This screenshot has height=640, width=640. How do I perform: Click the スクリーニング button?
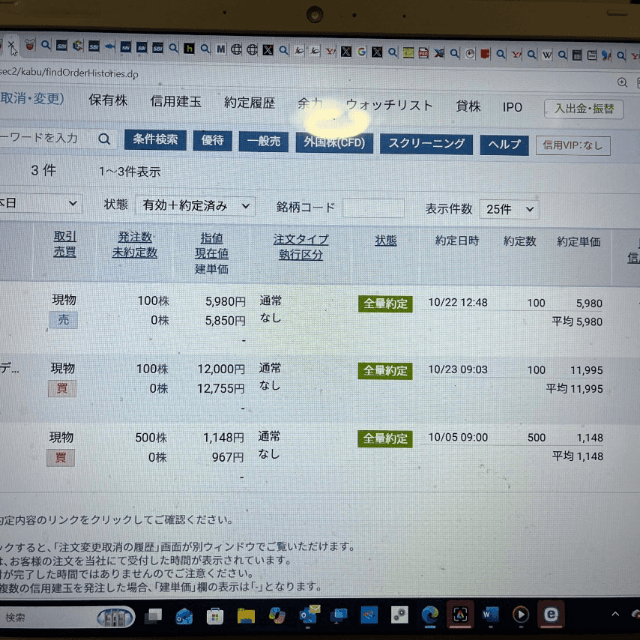pyautogui.click(x=426, y=144)
